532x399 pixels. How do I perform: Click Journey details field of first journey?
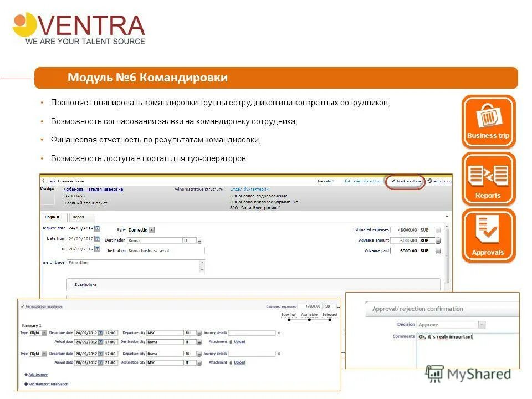[x=252, y=333]
